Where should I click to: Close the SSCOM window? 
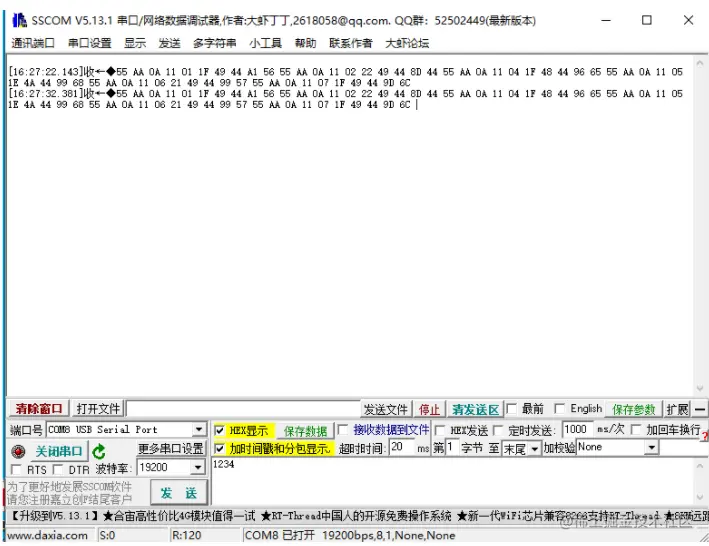click(x=688, y=20)
